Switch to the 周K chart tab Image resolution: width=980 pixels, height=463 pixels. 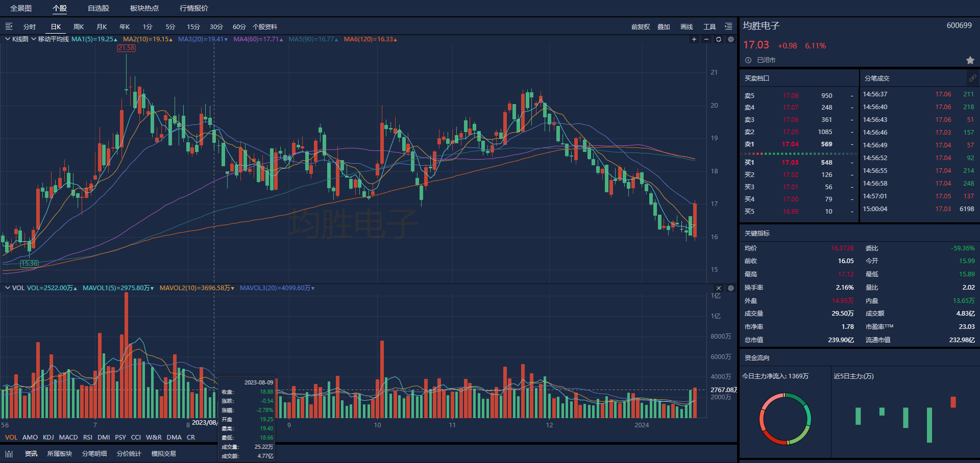[x=79, y=27]
